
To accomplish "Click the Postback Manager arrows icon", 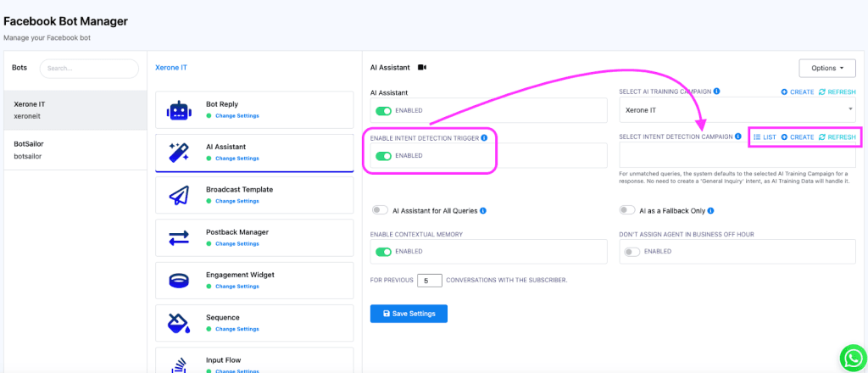I will click(179, 238).
